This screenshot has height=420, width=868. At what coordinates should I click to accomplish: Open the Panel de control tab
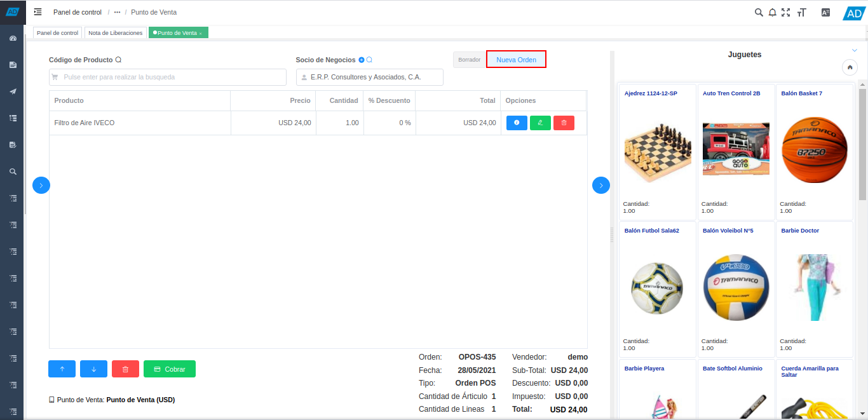click(x=57, y=33)
